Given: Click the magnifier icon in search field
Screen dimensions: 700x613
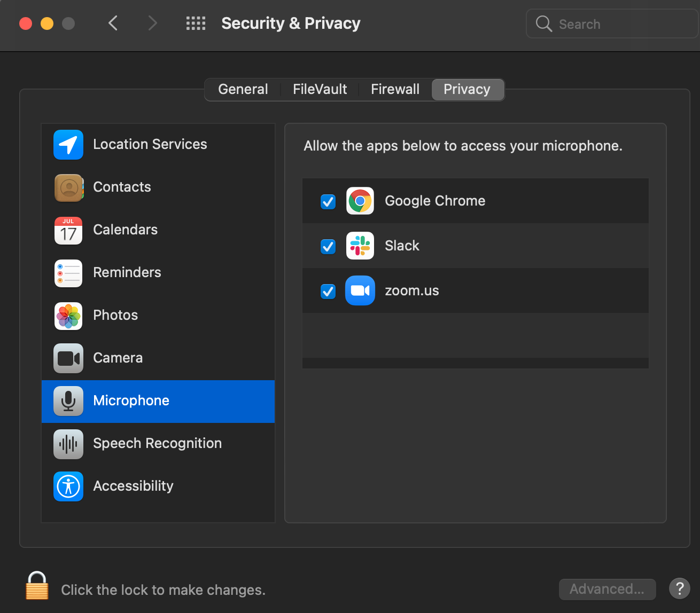Looking at the screenshot, I should tap(543, 23).
